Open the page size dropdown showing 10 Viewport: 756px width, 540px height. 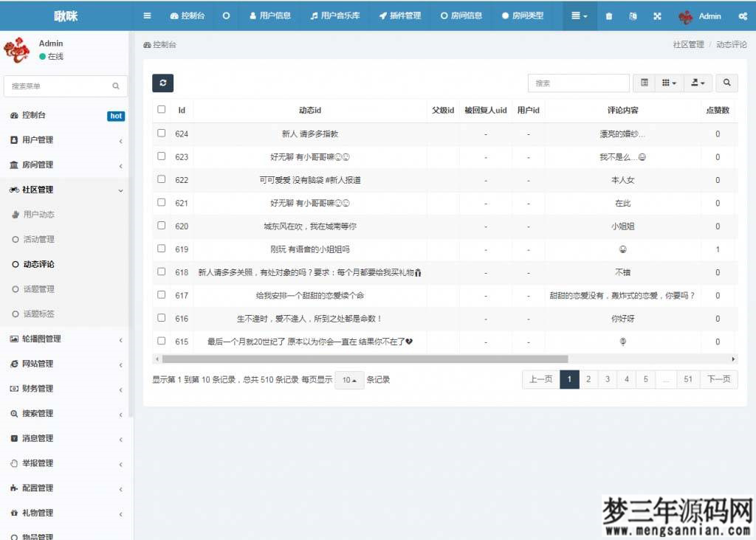pyautogui.click(x=348, y=379)
